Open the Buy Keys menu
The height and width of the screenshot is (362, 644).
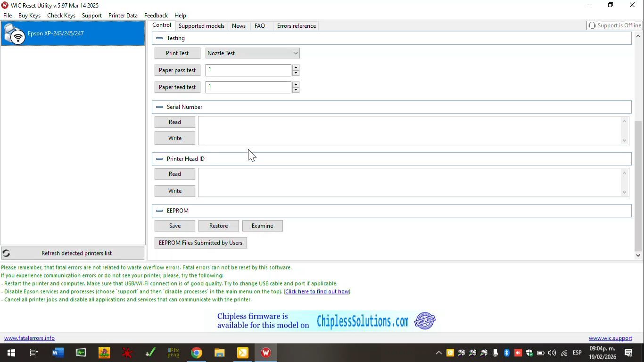click(29, 16)
